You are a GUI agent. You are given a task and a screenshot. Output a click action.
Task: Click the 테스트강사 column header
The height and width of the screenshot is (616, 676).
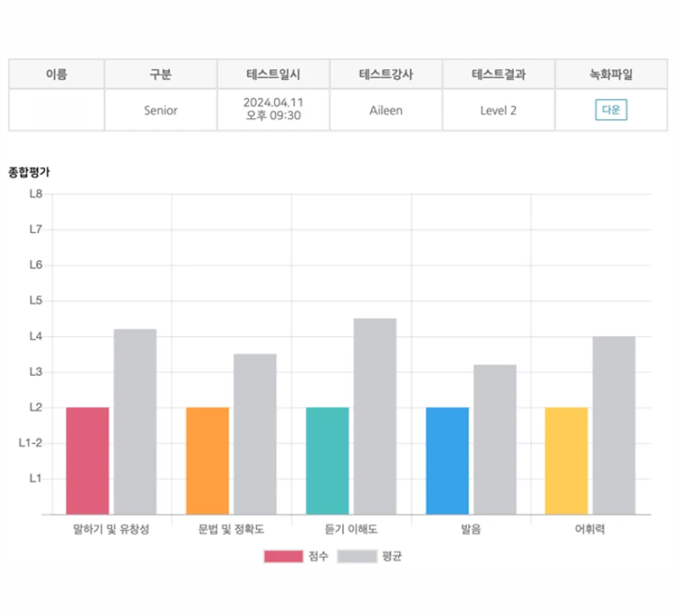tap(386, 74)
